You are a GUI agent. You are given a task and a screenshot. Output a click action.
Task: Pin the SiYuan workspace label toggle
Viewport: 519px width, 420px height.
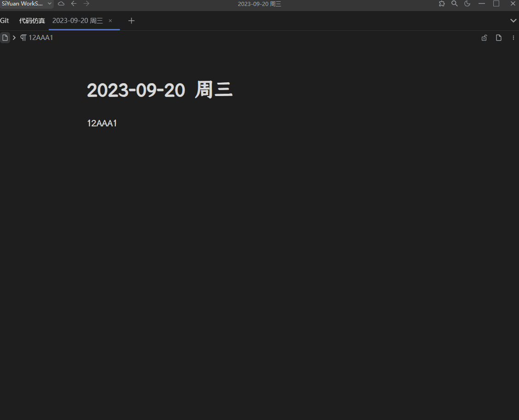pos(23,4)
